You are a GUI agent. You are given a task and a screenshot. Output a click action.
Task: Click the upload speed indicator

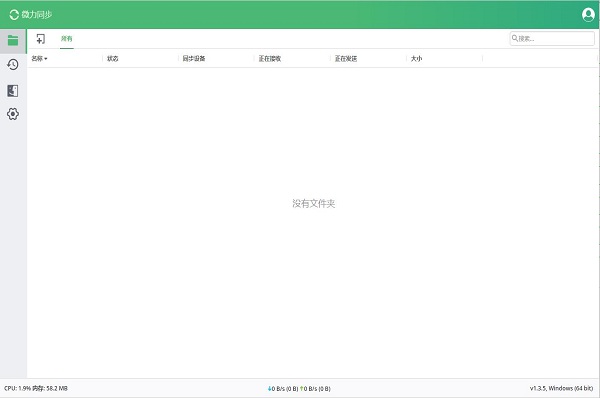[x=315, y=389]
